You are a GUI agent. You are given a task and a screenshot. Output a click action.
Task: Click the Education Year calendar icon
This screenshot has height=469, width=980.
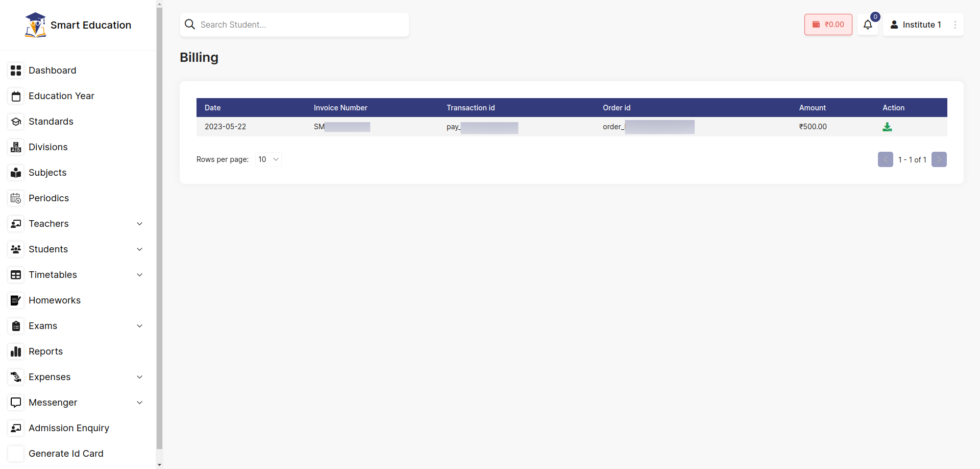click(16, 96)
